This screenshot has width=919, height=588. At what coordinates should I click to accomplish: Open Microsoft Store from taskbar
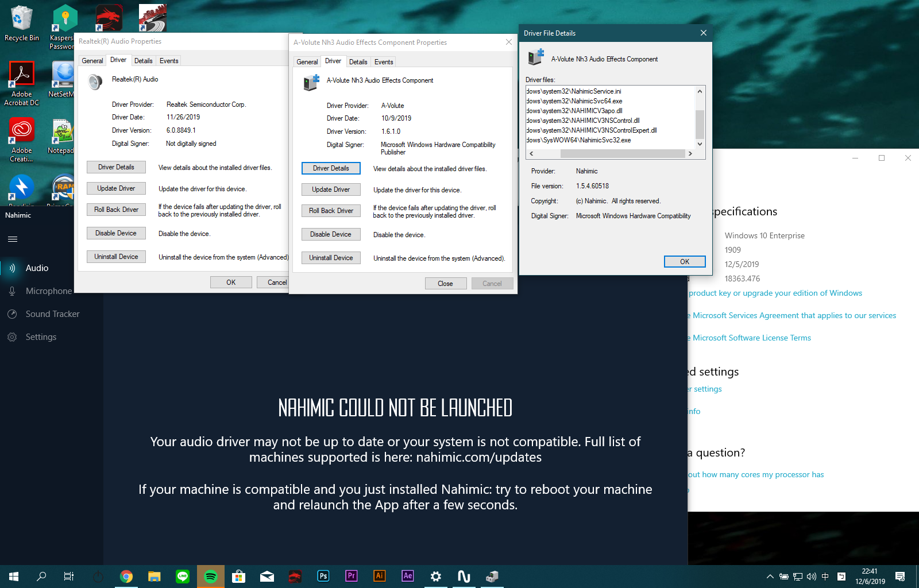(239, 577)
